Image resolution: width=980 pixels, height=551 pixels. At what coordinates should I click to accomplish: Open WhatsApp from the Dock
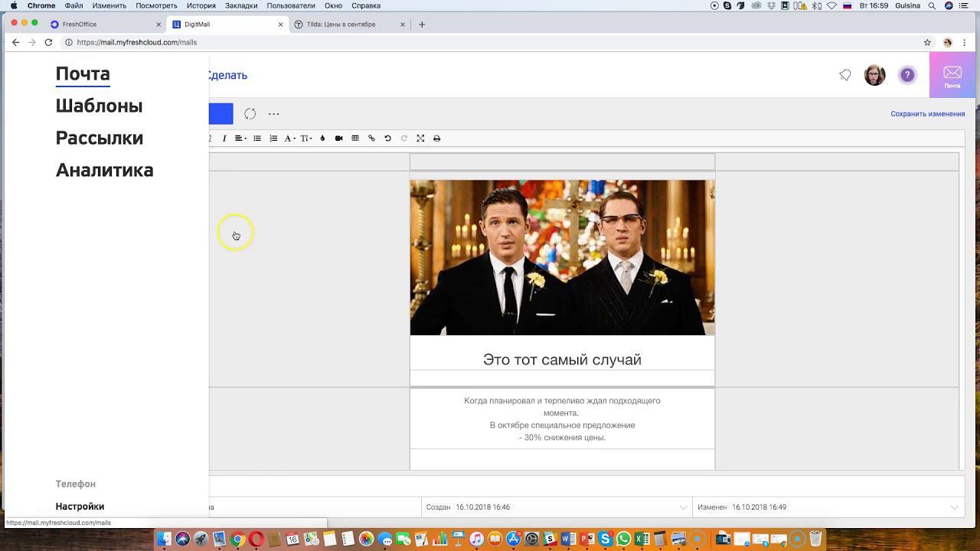[623, 539]
